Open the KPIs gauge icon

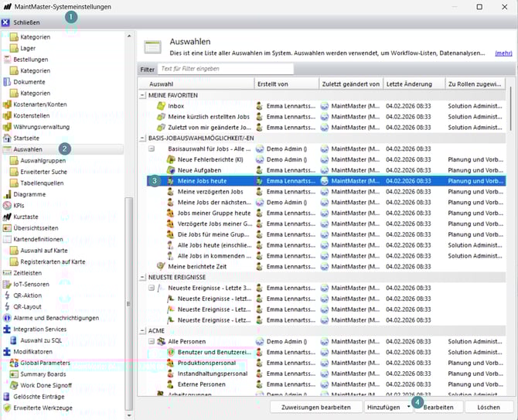(7, 206)
